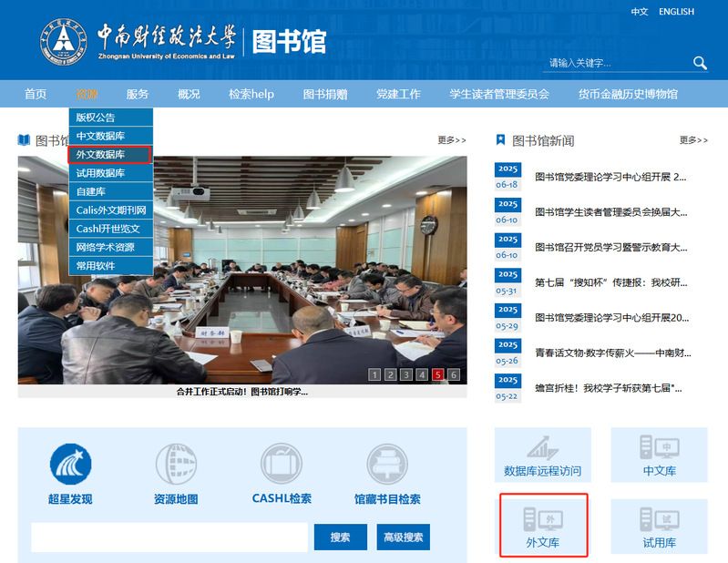Screen dimensions: 728x563
Task: Open the 服务 navigation menu
Action: 138,94
